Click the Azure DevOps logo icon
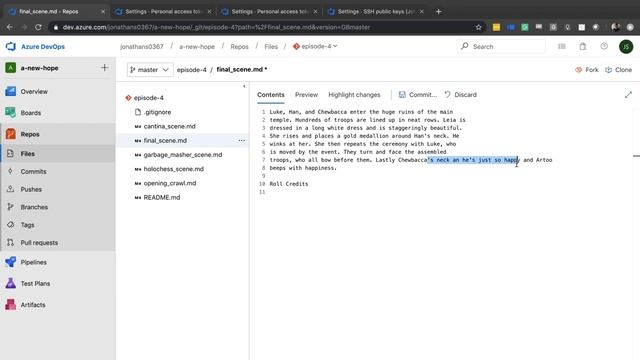 11,47
